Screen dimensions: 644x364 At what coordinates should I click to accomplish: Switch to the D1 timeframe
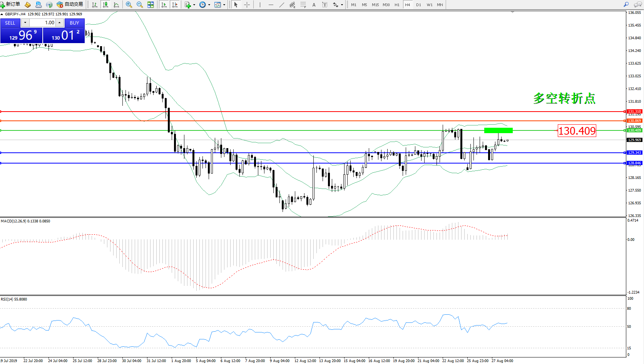click(418, 5)
